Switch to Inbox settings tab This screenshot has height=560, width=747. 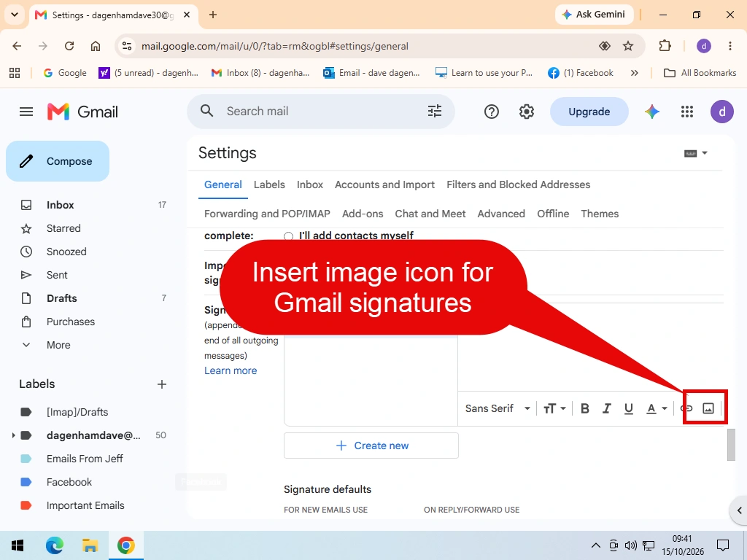click(x=309, y=184)
